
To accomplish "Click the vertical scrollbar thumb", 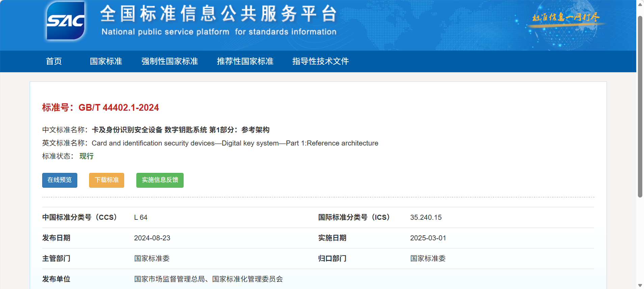I will tap(640, 106).
